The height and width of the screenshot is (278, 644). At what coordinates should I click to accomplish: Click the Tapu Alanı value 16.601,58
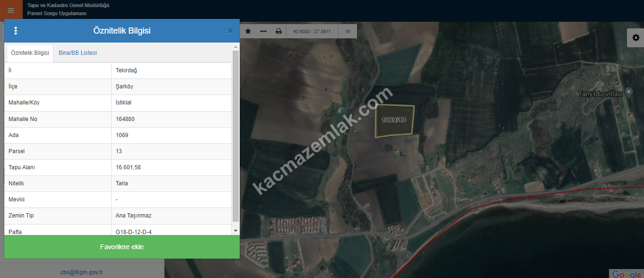click(128, 167)
